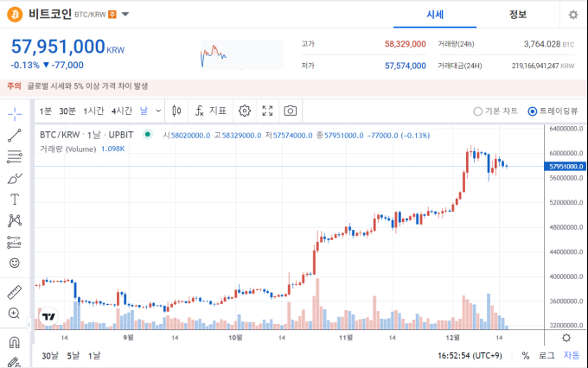Click the 12월 label on time axis
The width and height of the screenshot is (588, 368).
[x=452, y=338]
